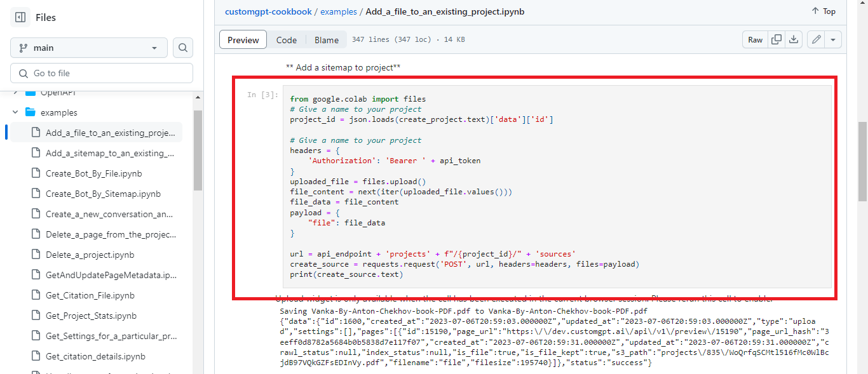This screenshot has height=374, width=868.
Task: Open the in-repository file search
Action: pyautogui.click(x=182, y=47)
